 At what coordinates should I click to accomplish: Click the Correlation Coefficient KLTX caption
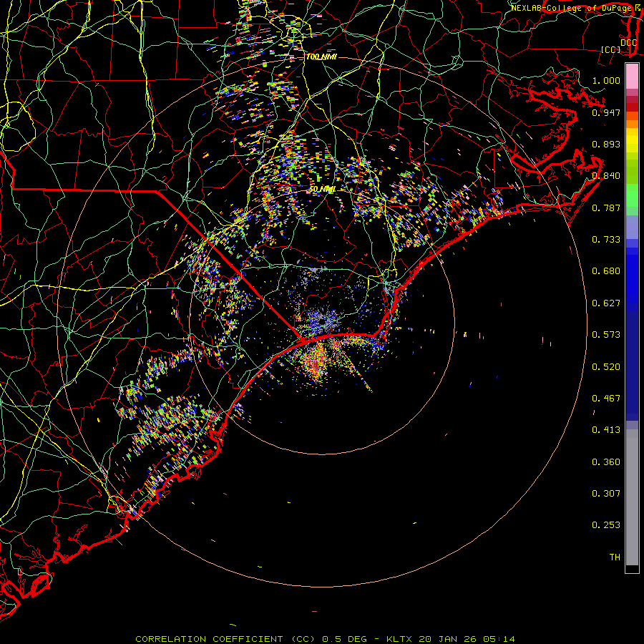pyautogui.click(x=325, y=639)
